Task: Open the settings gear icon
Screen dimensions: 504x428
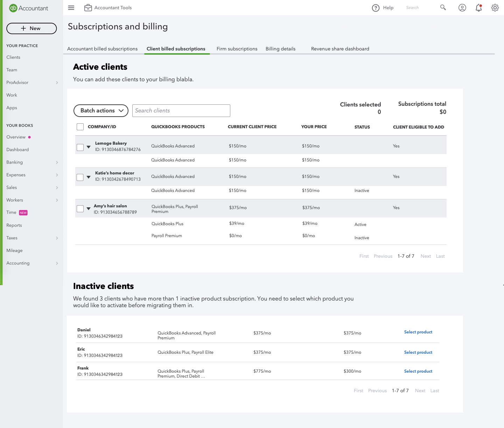Action: [x=495, y=8]
